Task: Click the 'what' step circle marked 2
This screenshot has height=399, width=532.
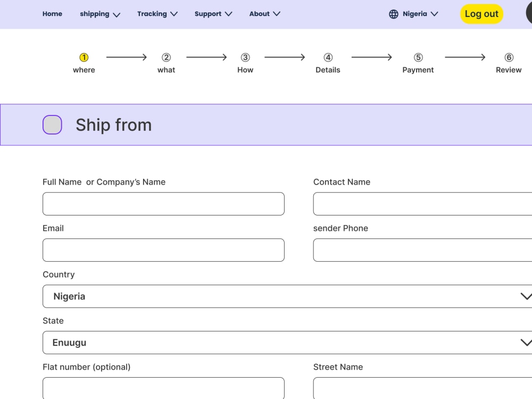Action: (x=166, y=56)
